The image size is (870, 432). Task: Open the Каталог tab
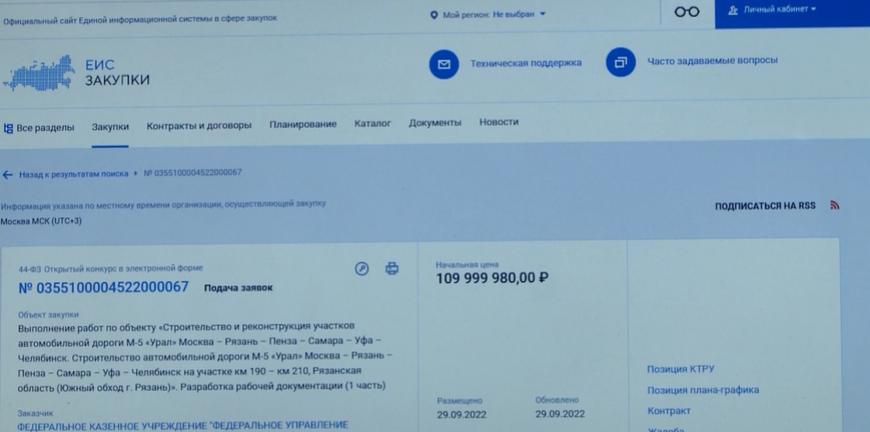click(373, 123)
